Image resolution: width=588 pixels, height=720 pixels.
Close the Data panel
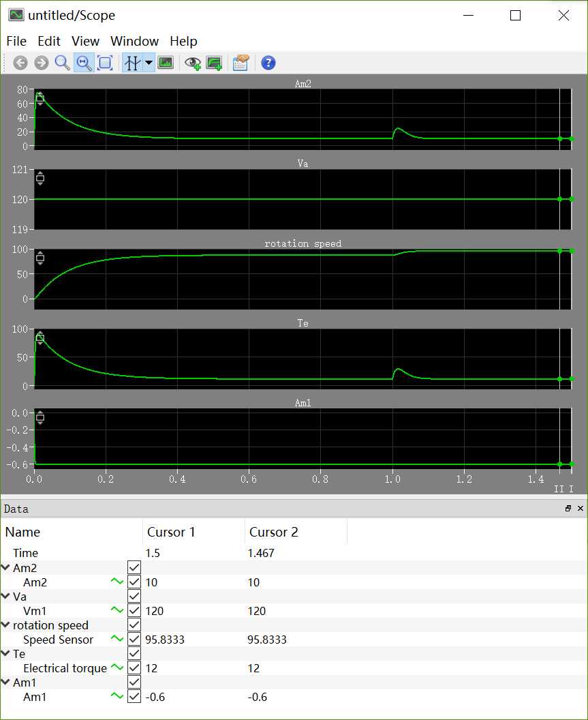pyautogui.click(x=581, y=509)
